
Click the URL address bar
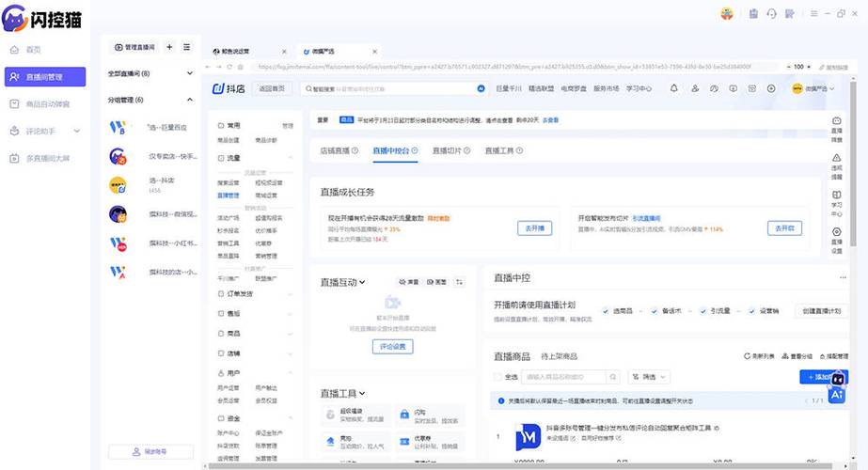point(504,67)
